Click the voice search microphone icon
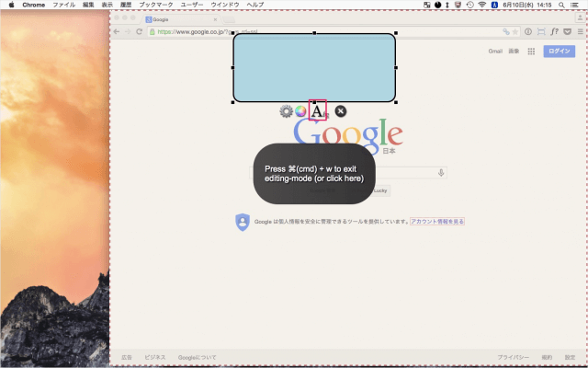This screenshot has width=588, height=368. click(441, 173)
